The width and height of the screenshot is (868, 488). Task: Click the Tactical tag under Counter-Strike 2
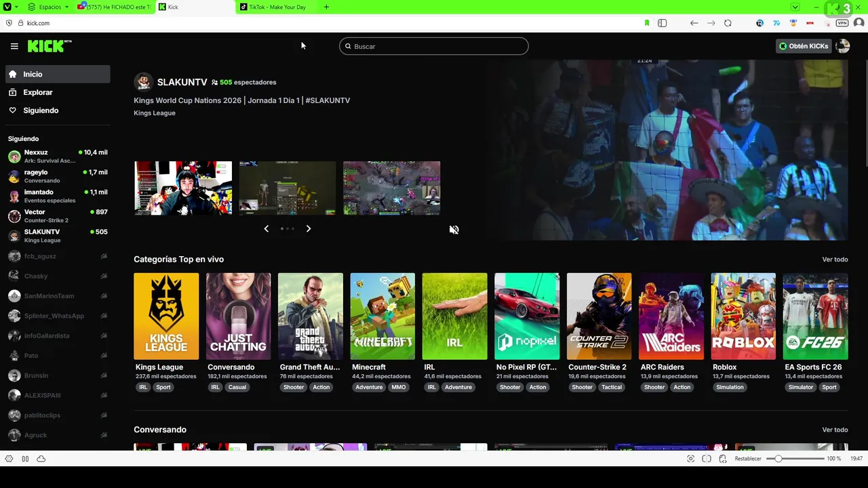(612, 387)
